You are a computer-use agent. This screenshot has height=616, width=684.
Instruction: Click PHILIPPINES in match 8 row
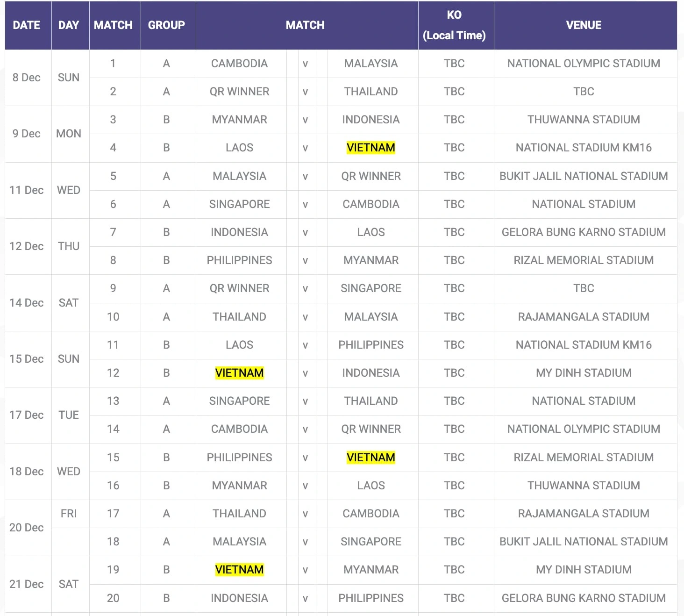click(x=240, y=260)
